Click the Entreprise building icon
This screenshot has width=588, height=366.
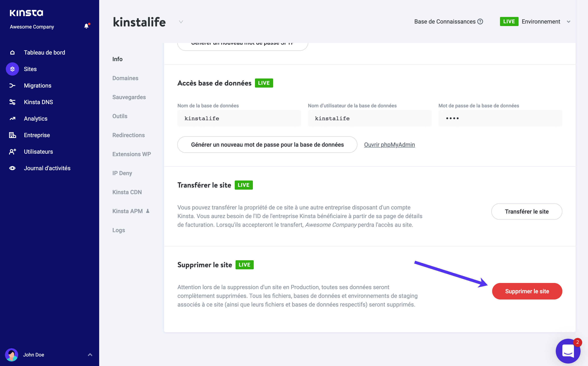click(12, 135)
